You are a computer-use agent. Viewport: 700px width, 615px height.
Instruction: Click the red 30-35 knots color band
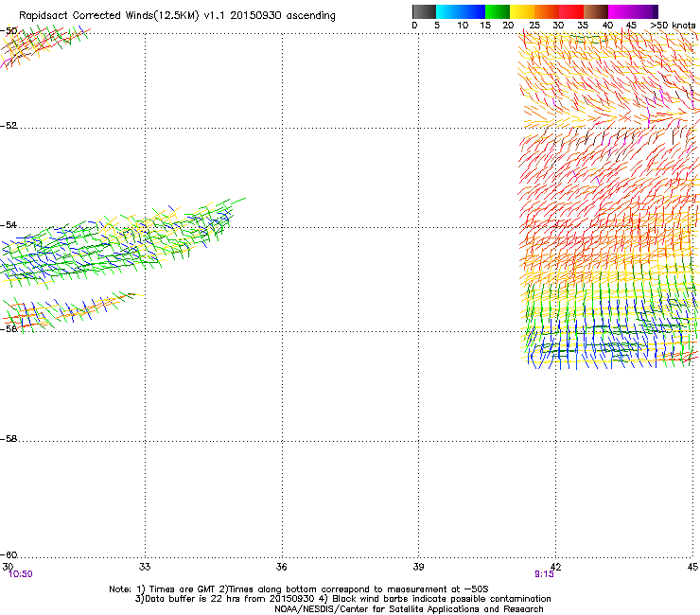tap(571, 11)
